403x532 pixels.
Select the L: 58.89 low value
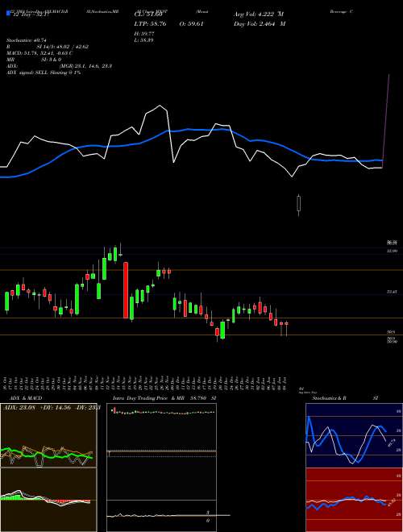tap(143, 40)
